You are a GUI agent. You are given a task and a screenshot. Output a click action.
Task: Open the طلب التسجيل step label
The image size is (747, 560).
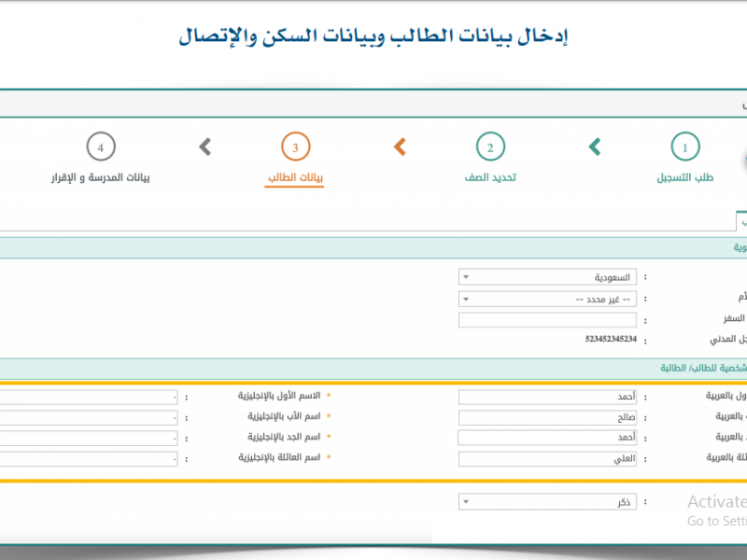pos(685,177)
